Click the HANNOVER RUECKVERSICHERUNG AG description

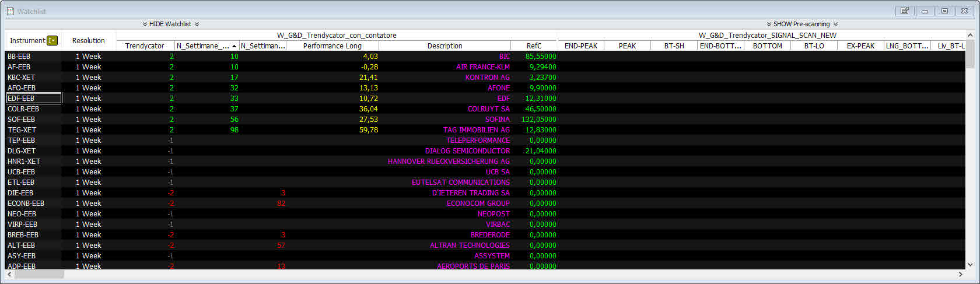449,162
